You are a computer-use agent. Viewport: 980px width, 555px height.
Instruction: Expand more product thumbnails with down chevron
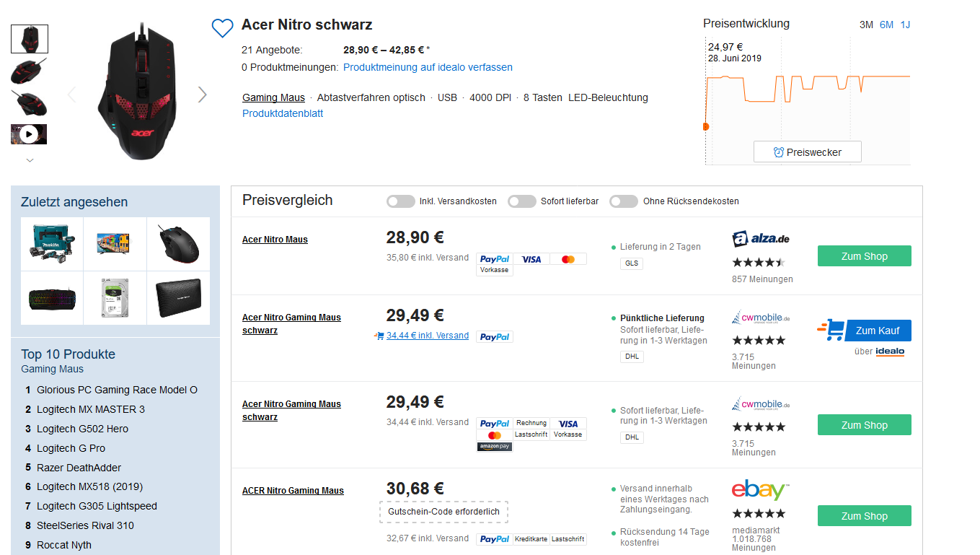click(30, 160)
